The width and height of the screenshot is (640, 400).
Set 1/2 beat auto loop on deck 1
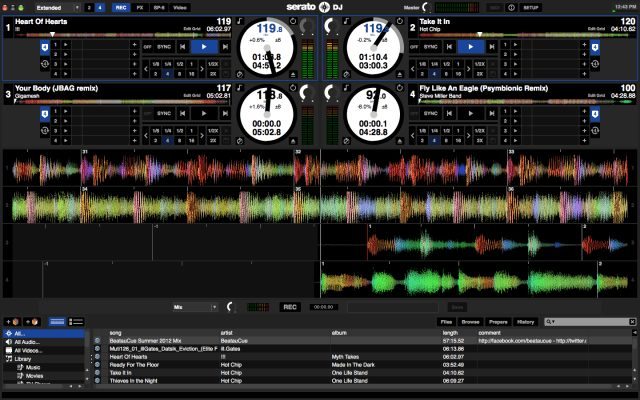(x=180, y=64)
